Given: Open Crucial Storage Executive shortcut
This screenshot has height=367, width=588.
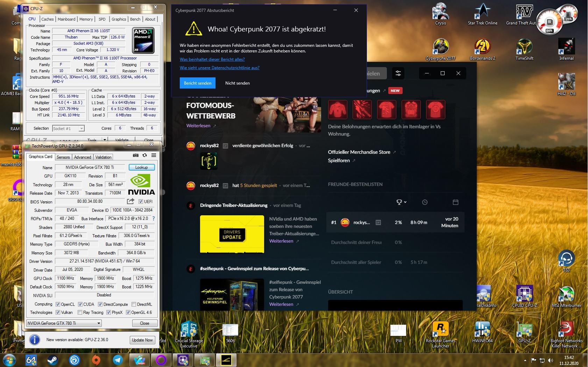Looking at the screenshot, I should pos(189,334).
